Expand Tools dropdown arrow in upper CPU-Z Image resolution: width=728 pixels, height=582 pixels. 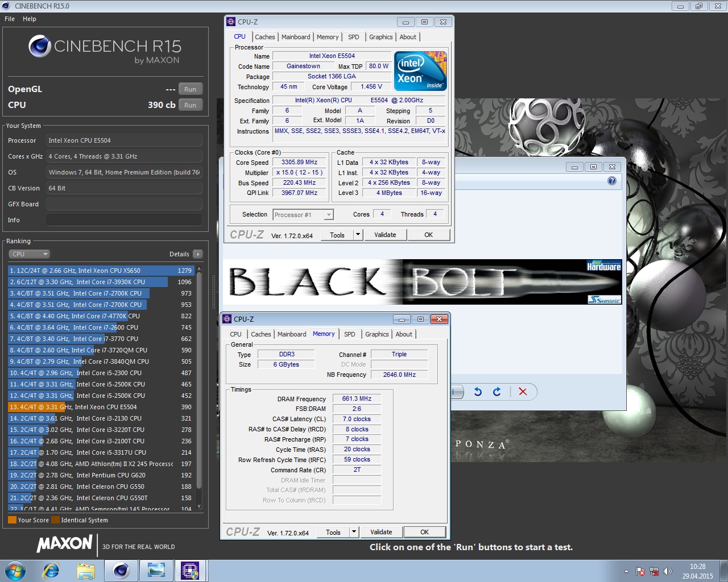pyautogui.click(x=358, y=235)
